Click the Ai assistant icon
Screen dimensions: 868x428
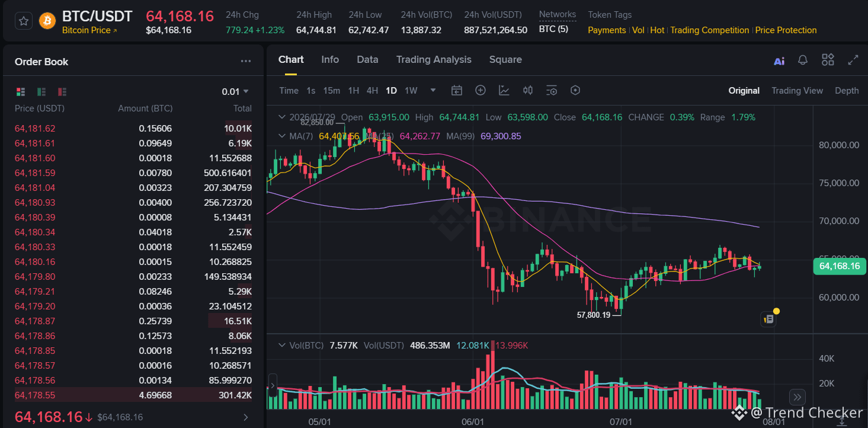(x=779, y=60)
